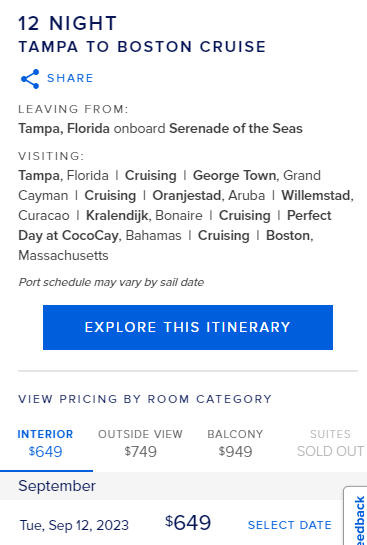Click the George Town port name

(x=235, y=175)
